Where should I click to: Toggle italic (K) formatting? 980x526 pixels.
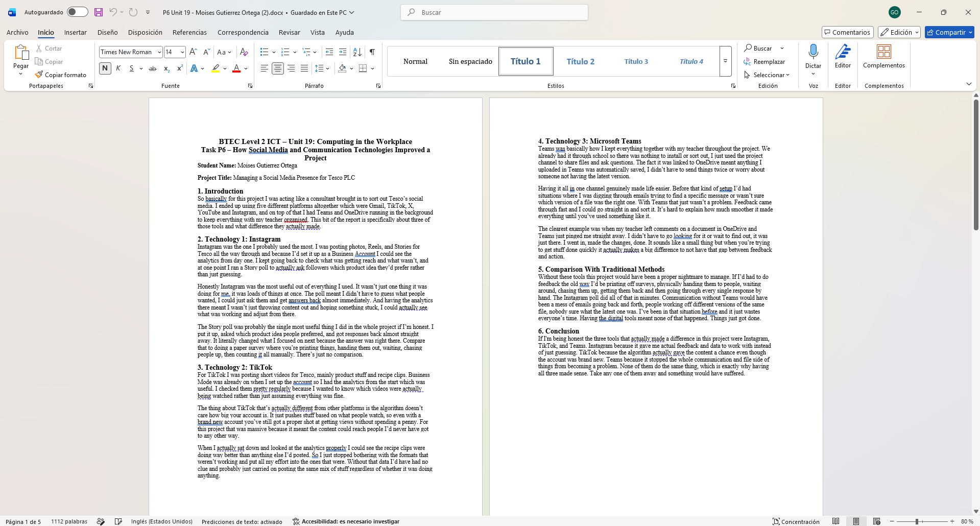[118, 68]
